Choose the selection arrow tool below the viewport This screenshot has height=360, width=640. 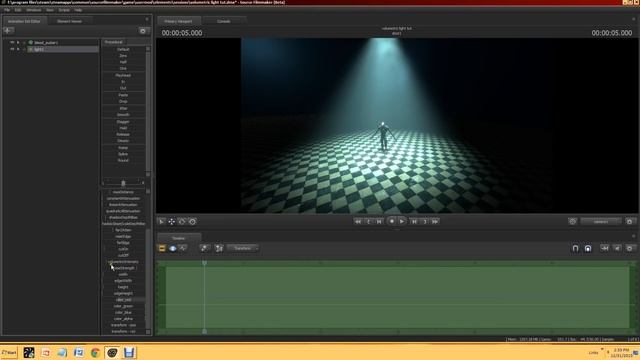(x=162, y=222)
